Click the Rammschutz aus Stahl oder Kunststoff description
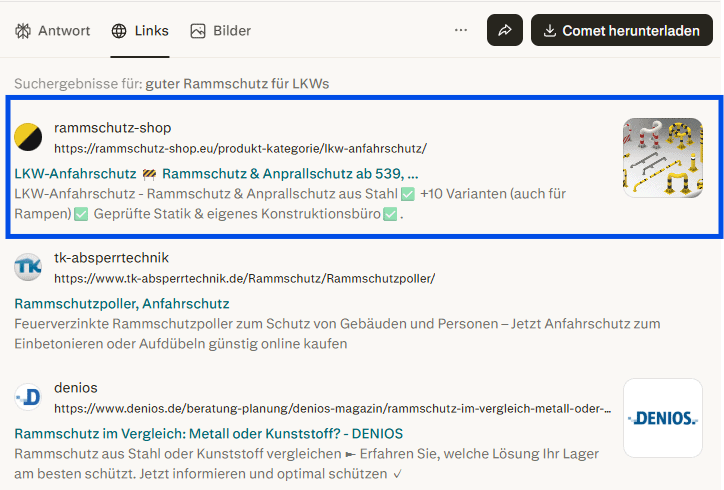Image resolution: width=724 pixels, height=490 pixels. tap(307, 464)
